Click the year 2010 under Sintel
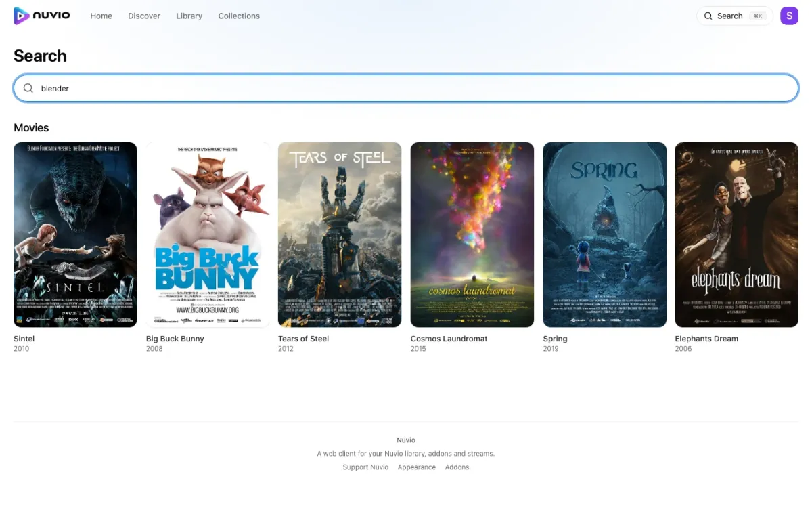 (x=21, y=349)
